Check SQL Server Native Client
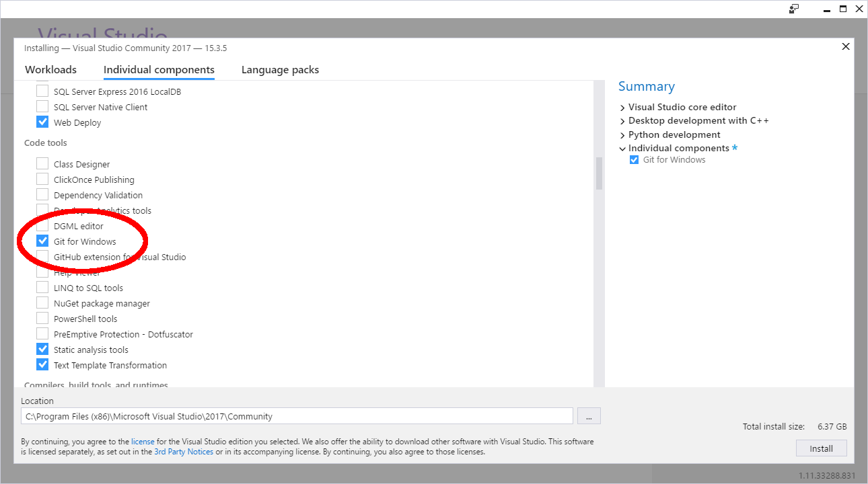The image size is (868, 484). click(42, 107)
